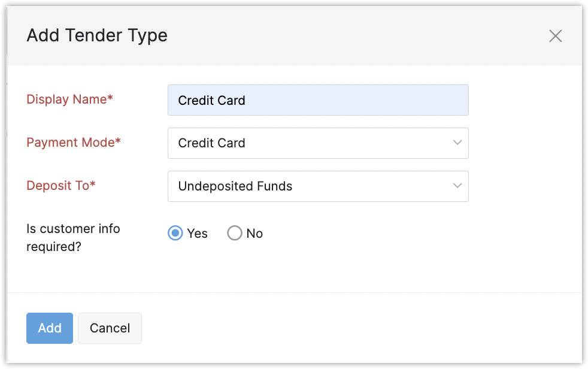The height and width of the screenshot is (369, 588).
Task: Click the Deposit To chevron arrow
Action: [x=457, y=186]
